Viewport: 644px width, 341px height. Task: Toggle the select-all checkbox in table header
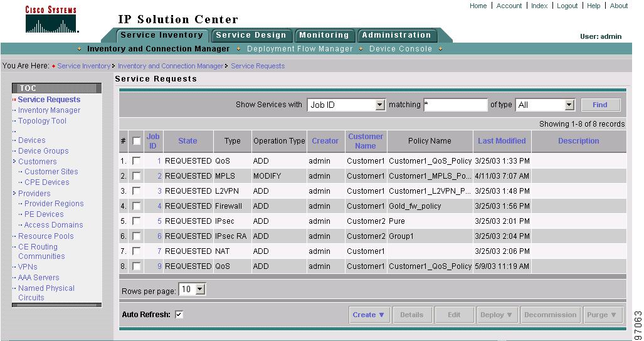pos(136,141)
